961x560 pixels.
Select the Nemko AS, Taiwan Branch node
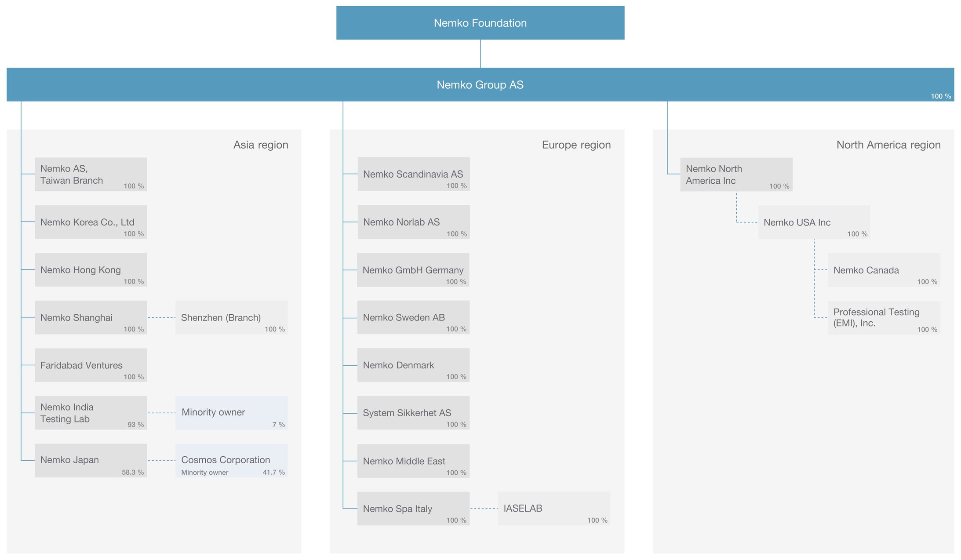[x=91, y=174]
